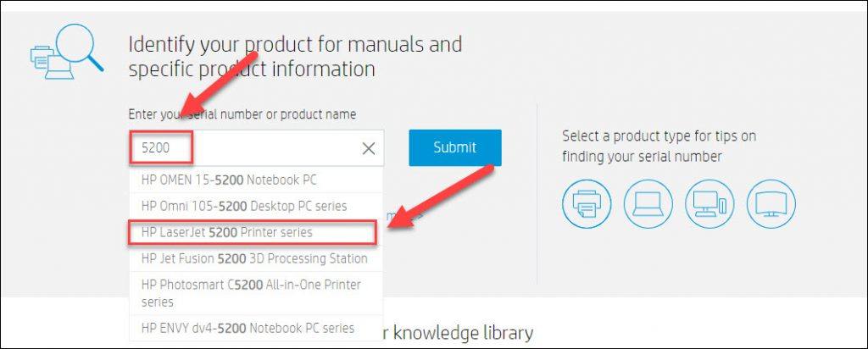Image resolution: width=868 pixels, height=349 pixels.
Task: Click the magnifying glass in header graphic
Action: [x=81, y=46]
